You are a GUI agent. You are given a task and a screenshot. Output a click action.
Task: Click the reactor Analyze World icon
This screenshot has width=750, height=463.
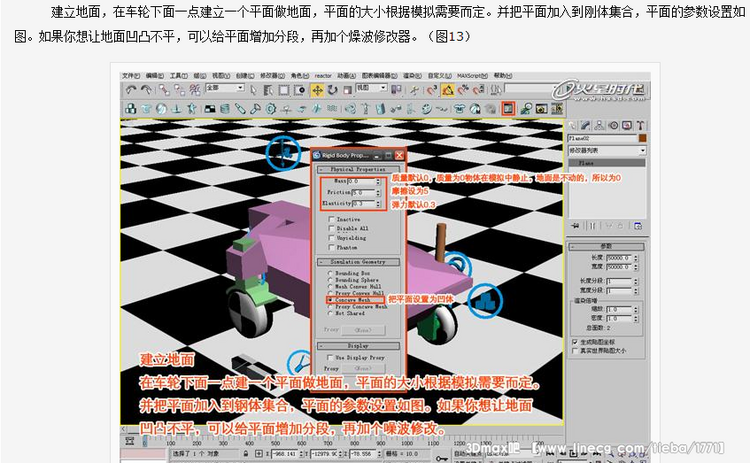click(x=526, y=109)
